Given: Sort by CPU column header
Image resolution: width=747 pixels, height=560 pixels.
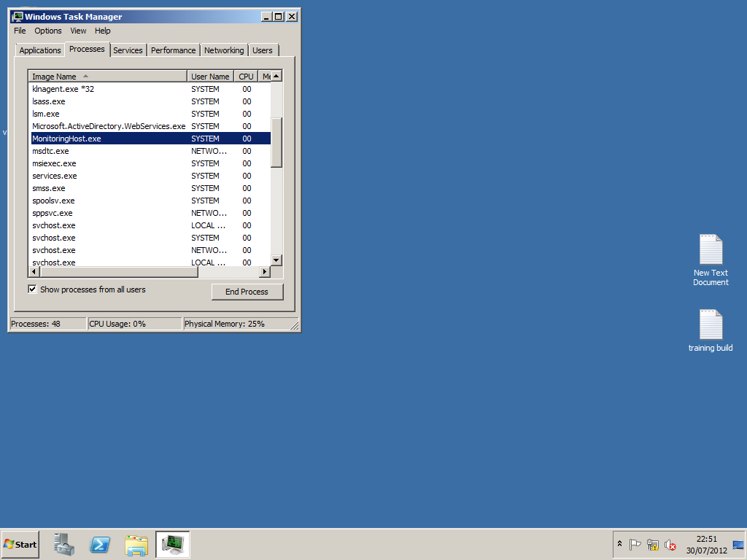Looking at the screenshot, I should coord(246,76).
